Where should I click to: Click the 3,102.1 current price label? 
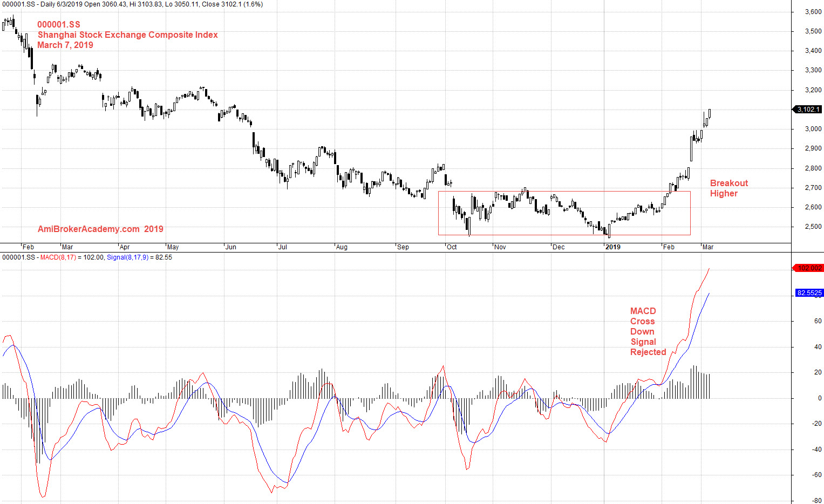[808, 110]
